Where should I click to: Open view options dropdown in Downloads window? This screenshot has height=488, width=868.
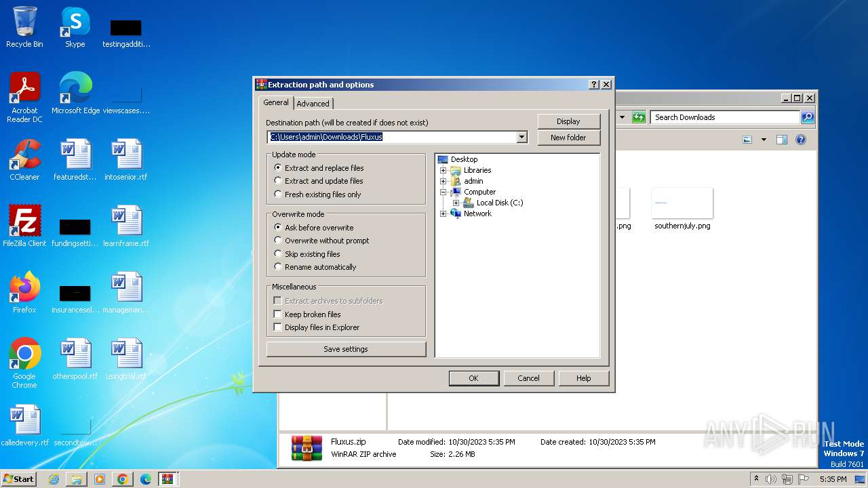(x=764, y=140)
